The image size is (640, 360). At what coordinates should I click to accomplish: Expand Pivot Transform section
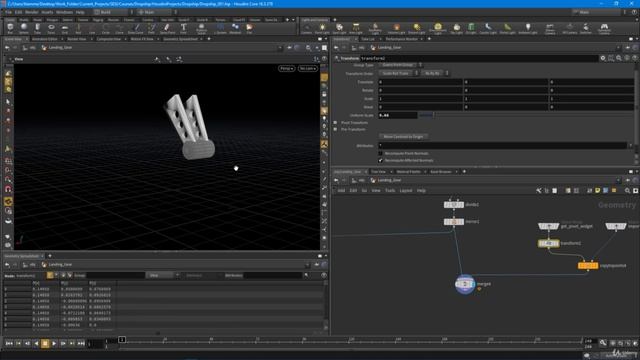[x=336, y=122]
